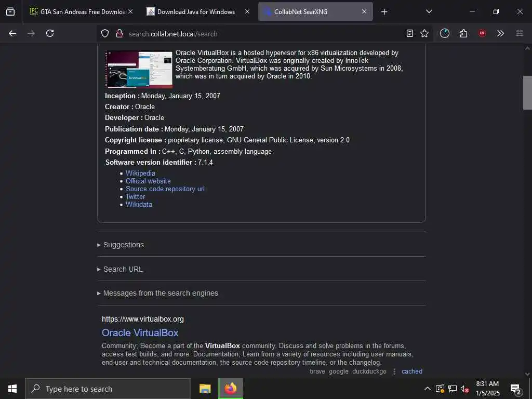Click the duckduckgo engine label
Image resolution: width=532 pixels, height=399 pixels.
(x=369, y=371)
